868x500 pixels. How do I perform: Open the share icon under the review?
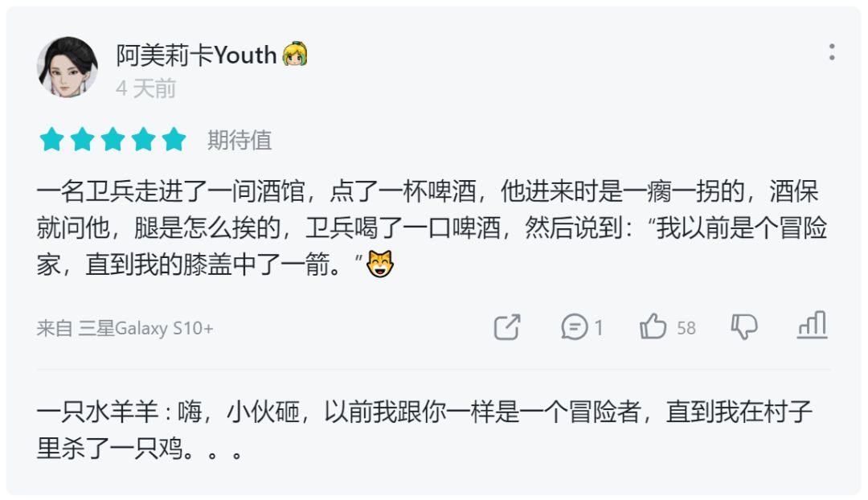[x=507, y=327]
